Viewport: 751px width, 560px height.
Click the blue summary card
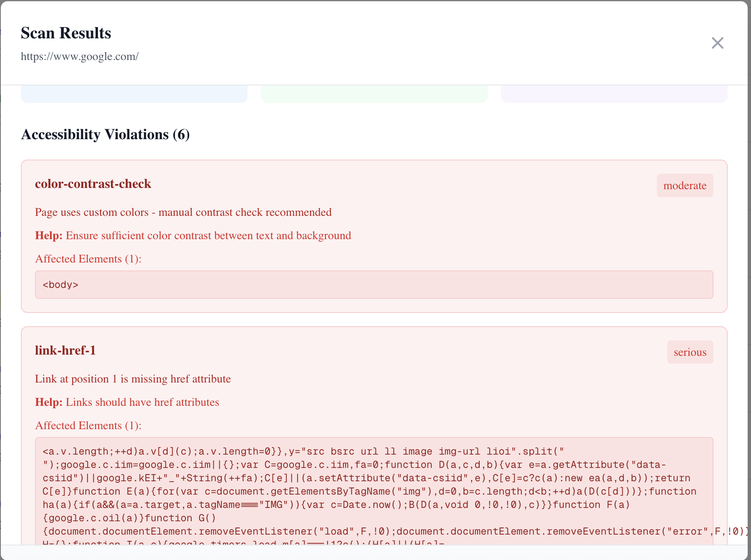(x=134, y=94)
